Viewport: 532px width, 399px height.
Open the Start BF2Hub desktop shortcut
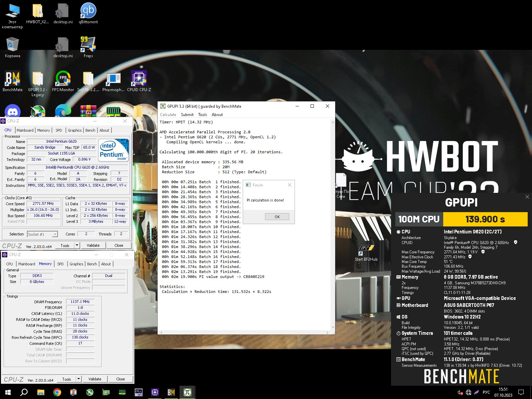(366, 253)
